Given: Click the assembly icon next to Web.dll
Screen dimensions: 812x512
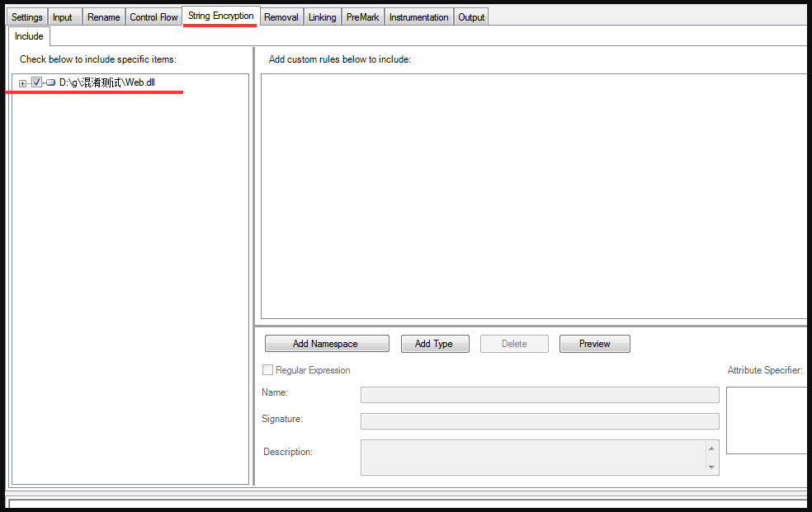Looking at the screenshot, I should tap(50, 82).
